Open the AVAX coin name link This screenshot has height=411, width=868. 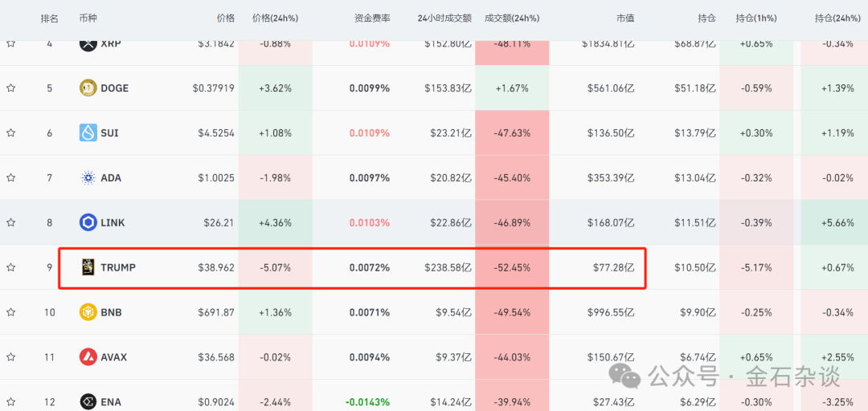coord(113,356)
